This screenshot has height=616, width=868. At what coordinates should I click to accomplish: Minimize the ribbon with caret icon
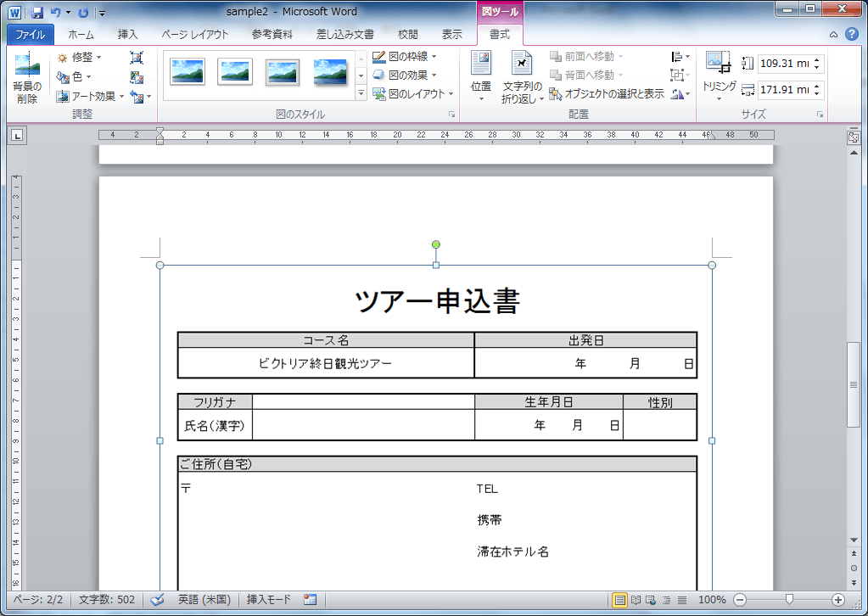(833, 34)
